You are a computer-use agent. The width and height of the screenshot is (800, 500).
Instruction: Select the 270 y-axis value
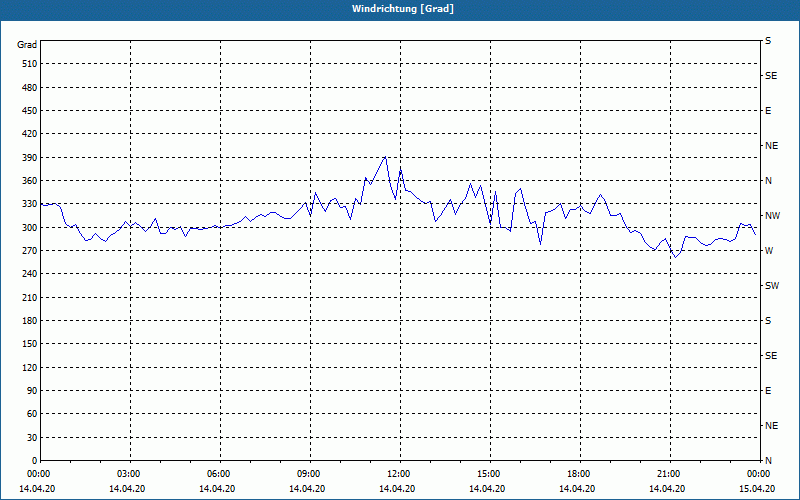pyautogui.click(x=30, y=251)
